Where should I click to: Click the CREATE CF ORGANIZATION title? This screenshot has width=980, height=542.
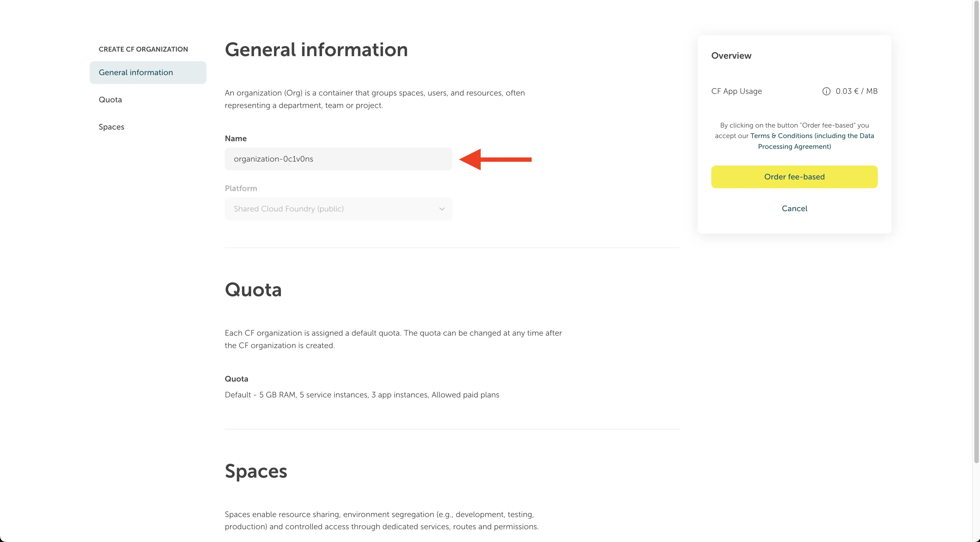(x=143, y=49)
